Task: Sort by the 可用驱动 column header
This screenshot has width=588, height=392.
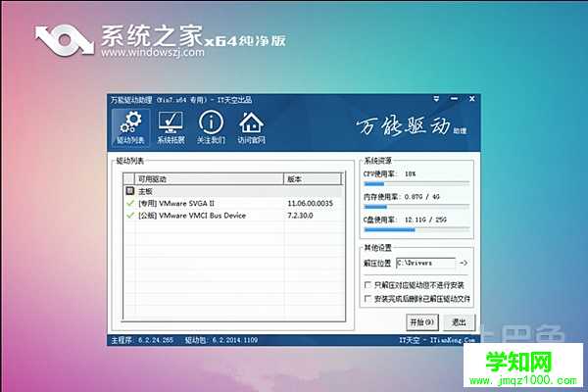Action: (210, 179)
